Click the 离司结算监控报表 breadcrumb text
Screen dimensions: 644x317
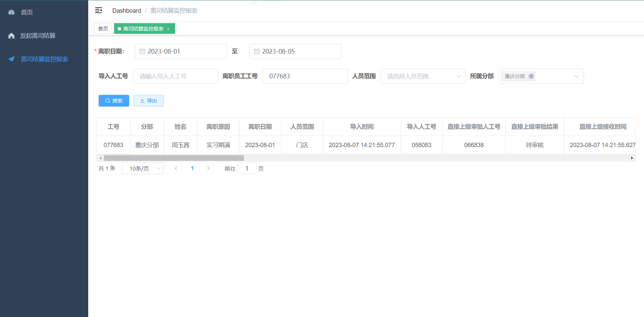point(174,11)
